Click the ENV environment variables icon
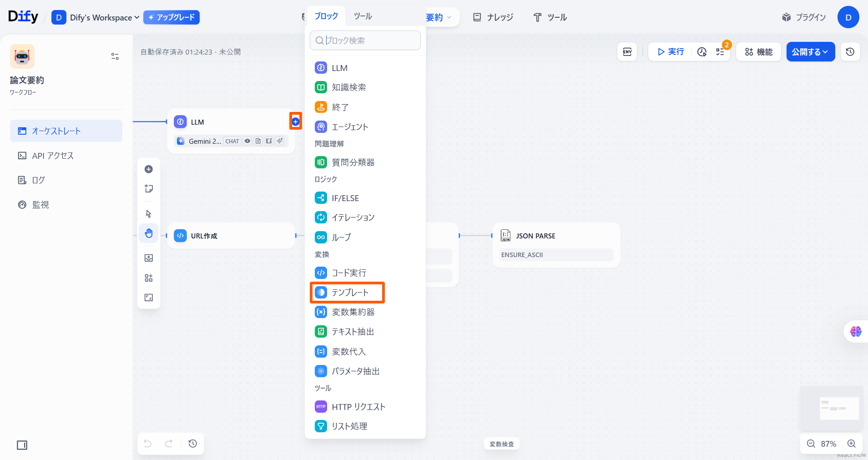Screen dimensions: 868x460 tap(627, 52)
